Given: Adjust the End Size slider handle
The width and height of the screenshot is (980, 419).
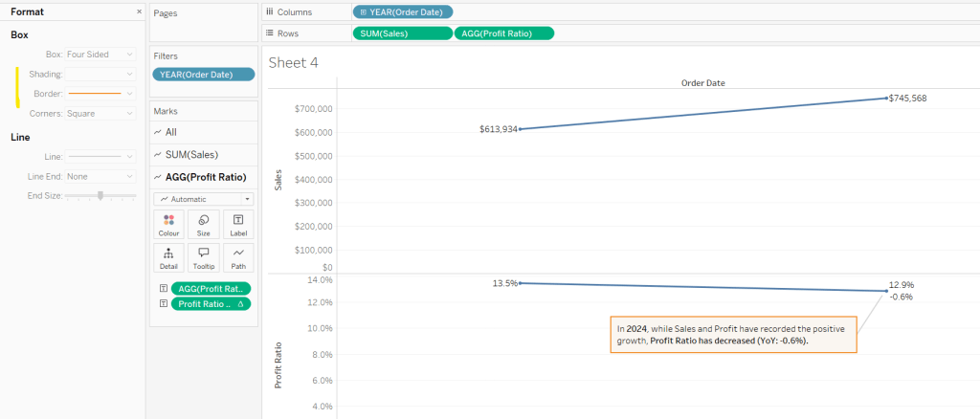Looking at the screenshot, I should [100, 195].
